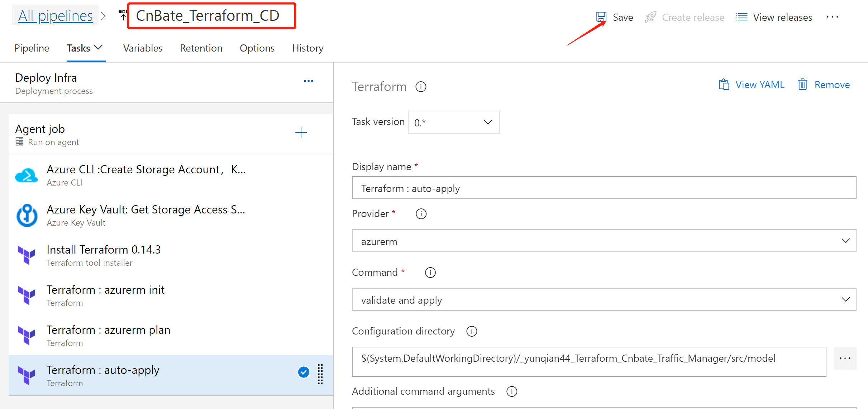The image size is (868, 409).
Task: Switch to the Pipeline tab
Action: point(32,48)
